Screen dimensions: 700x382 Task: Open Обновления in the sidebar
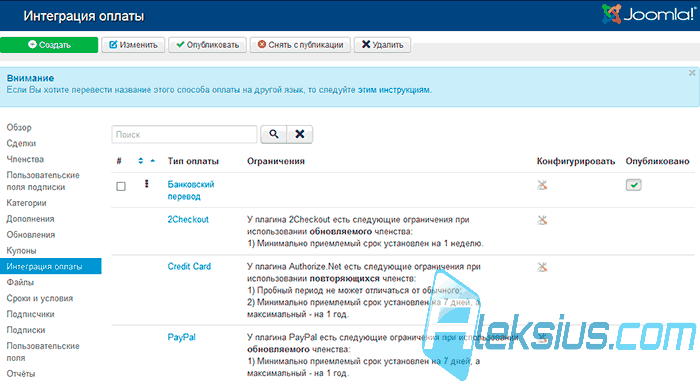[x=30, y=235]
